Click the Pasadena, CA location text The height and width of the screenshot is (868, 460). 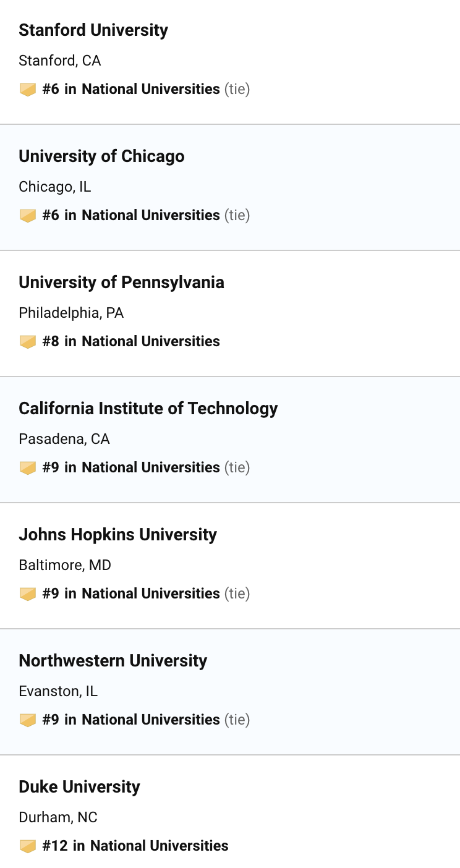[64, 439]
